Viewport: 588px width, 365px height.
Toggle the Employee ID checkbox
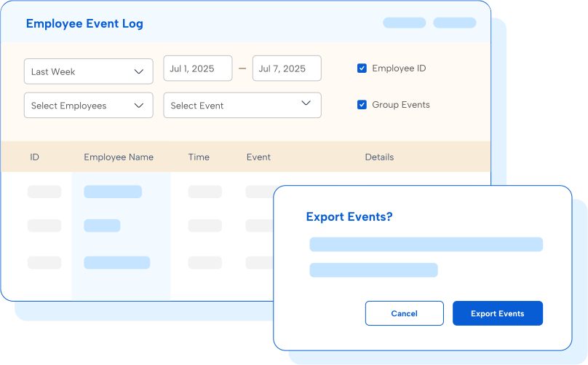pos(362,68)
